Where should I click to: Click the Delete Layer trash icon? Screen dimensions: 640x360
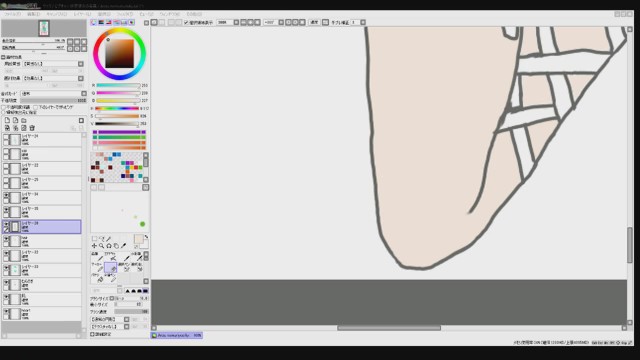(x=32, y=128)
